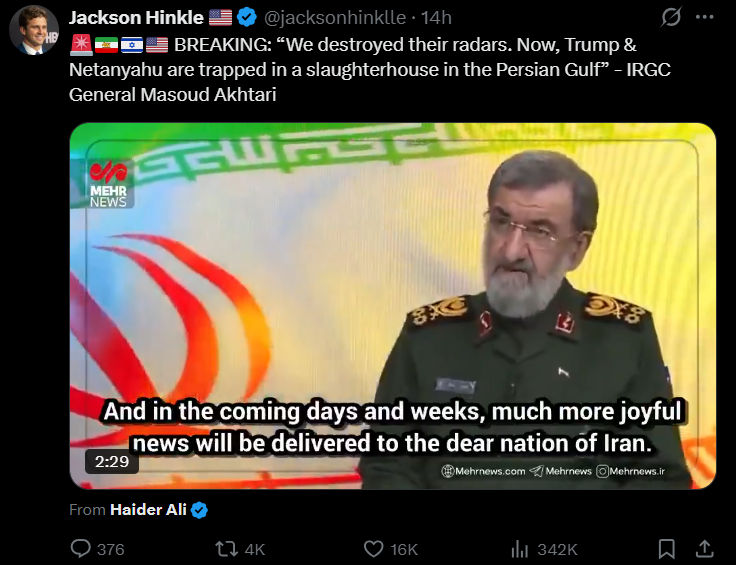Click the US flag emoji beside the name
Image resolution: width=736 pixels, height=565 pixels.
point(220,17)
